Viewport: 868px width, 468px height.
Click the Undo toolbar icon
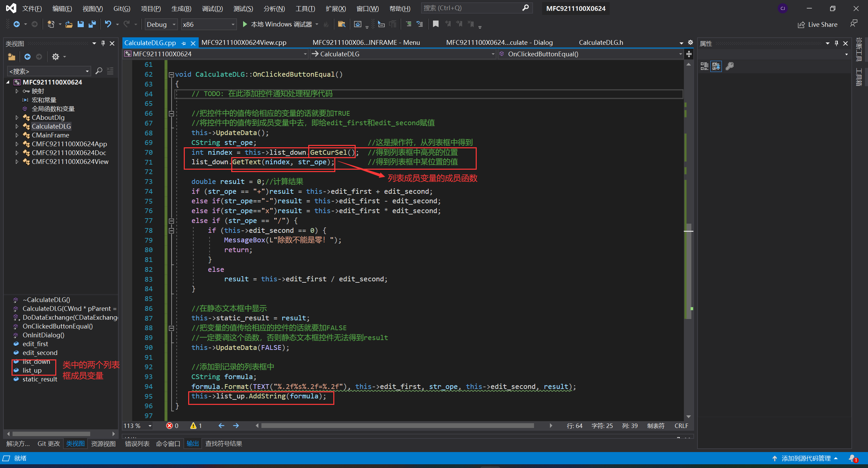tap(108, 24)
